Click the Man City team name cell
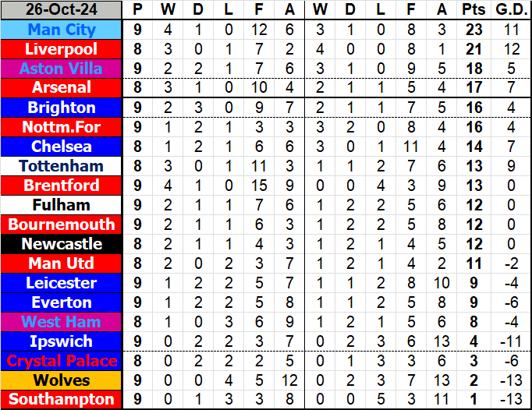Screen dimensions: 532x410 (62, 30)
